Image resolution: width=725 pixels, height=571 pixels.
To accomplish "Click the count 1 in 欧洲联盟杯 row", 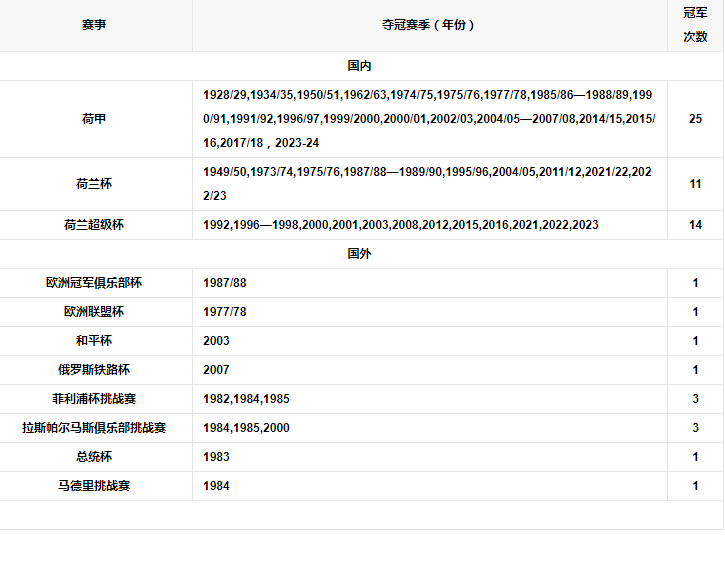I will click(695, 312).
